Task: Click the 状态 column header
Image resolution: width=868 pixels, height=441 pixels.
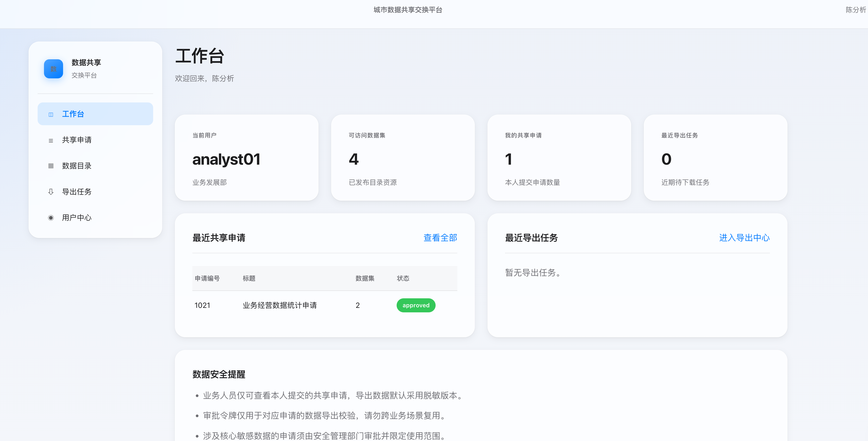Action: [x=403, y=278]
